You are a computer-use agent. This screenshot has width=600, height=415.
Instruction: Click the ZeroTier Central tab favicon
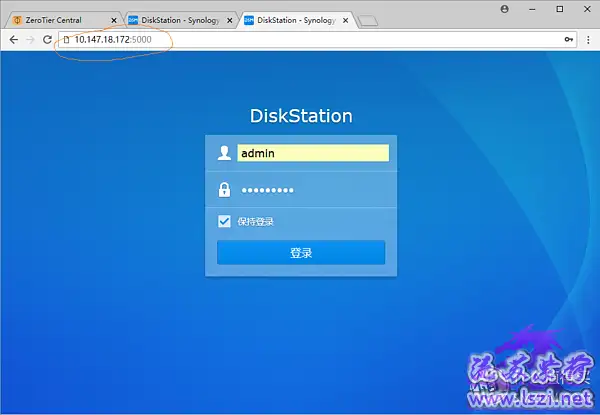(17, 20)
